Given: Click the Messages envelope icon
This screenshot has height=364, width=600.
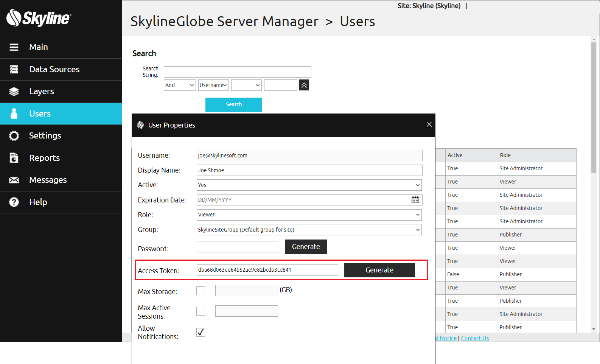Looking at the screenshot, I should tap(14, 180).
